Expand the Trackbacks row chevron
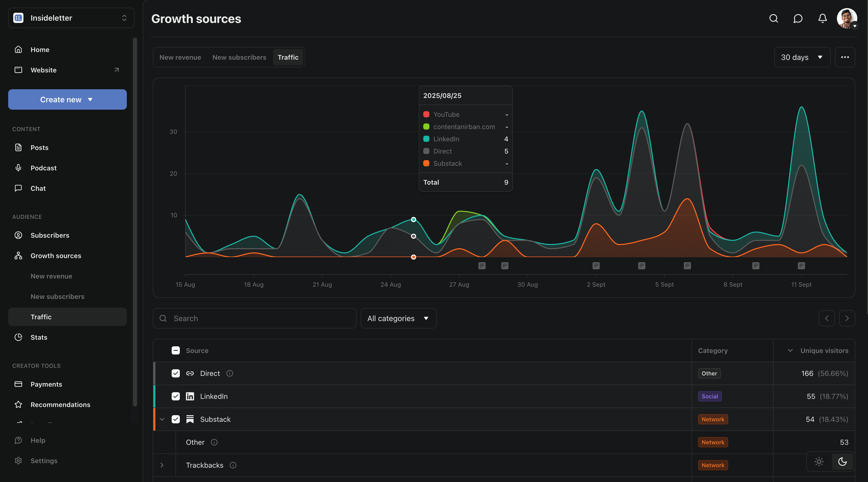The height and width of the screenshot is (482, 868). [162, 465]
